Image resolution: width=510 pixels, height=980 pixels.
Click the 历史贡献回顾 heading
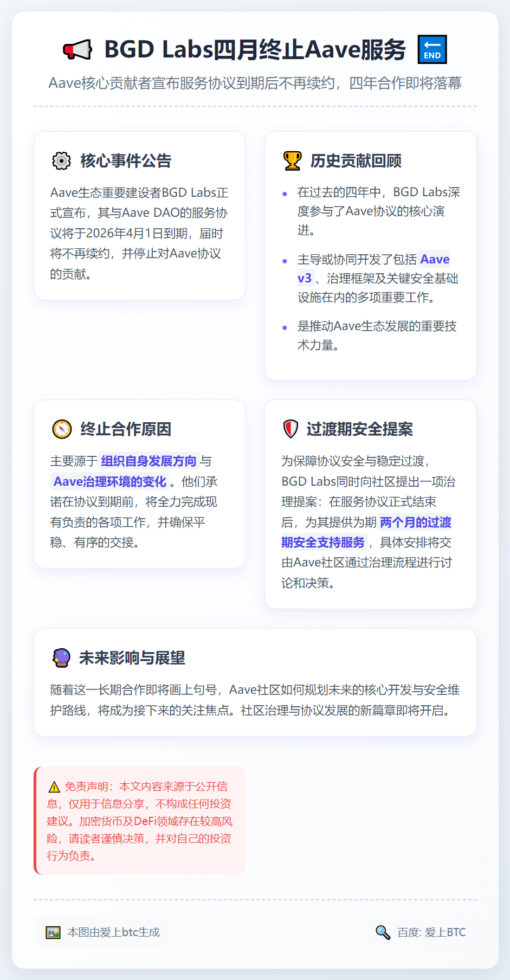tap(356, 161)
